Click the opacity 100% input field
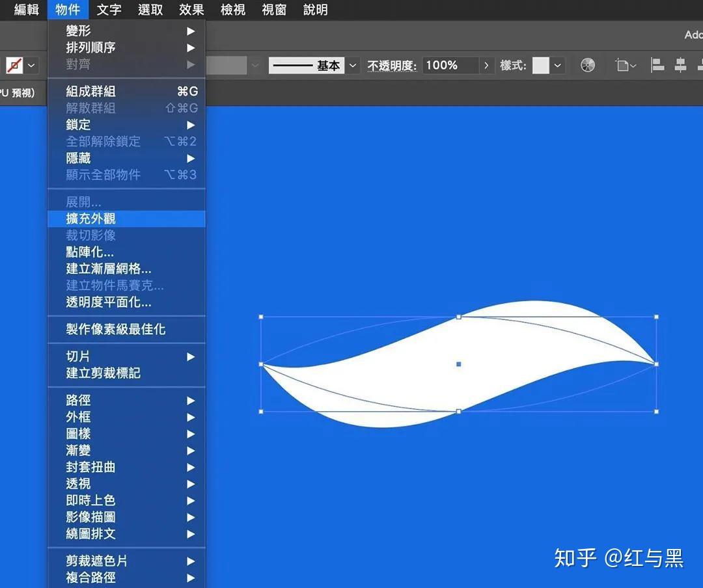Screen dimensions: 703x588 click(450, 65)
